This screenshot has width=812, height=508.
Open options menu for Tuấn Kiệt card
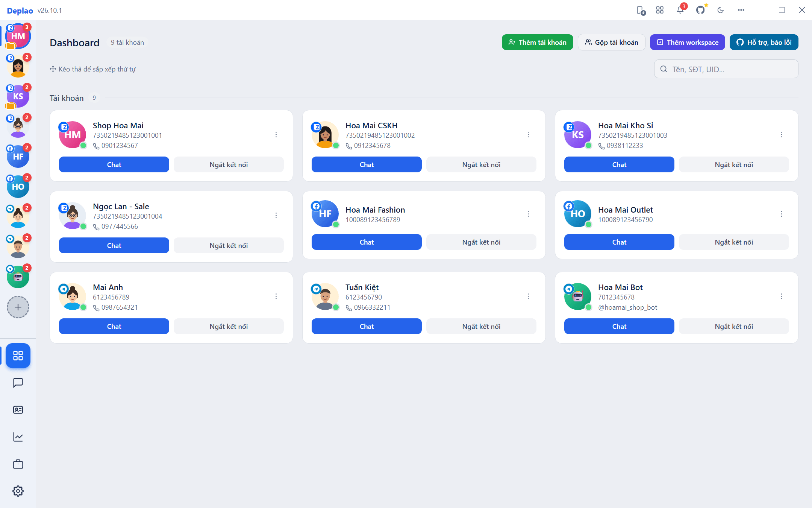point(529,297)
